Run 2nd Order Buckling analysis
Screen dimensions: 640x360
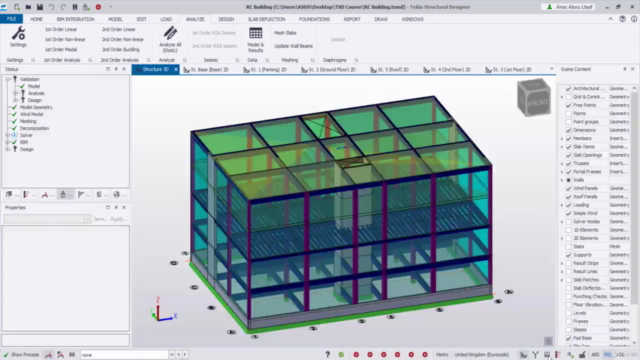click(120, 49)
